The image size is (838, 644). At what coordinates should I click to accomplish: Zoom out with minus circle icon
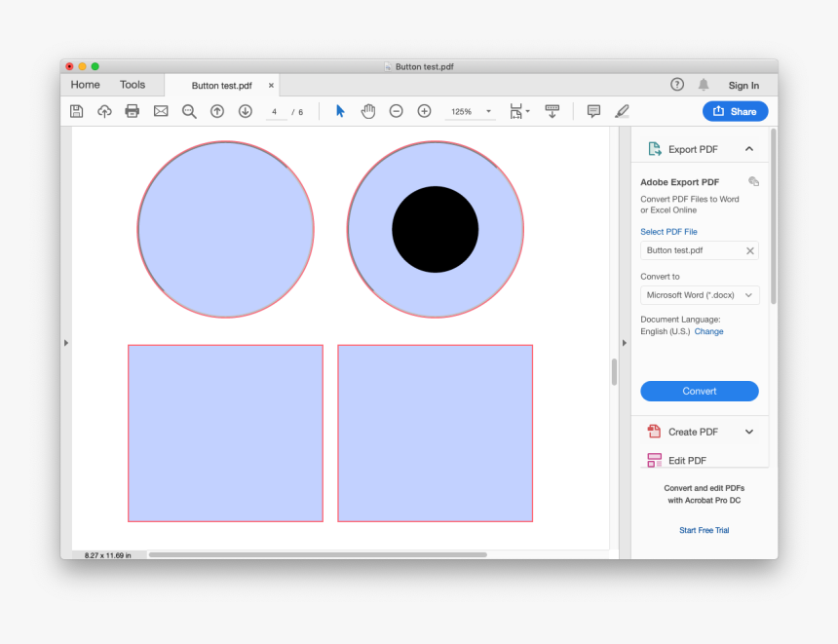(x=396, y=111)
